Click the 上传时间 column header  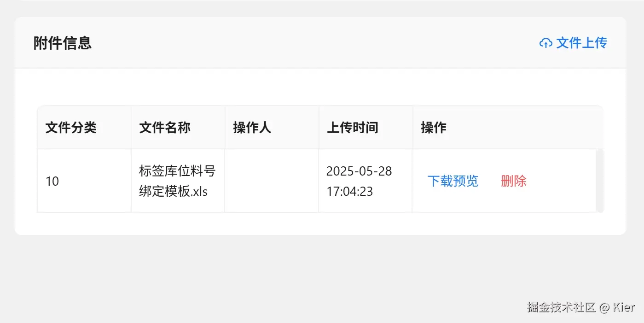(x=353, y=128)
